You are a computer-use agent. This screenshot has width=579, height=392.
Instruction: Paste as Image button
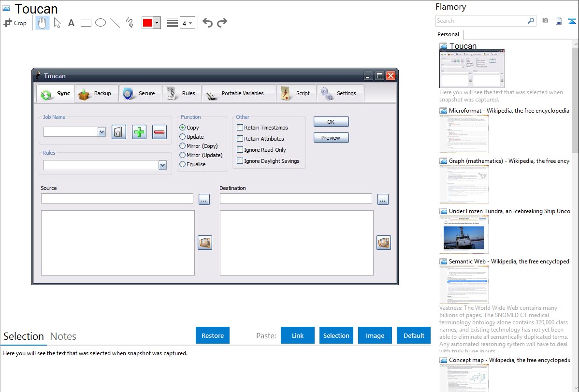375,335
